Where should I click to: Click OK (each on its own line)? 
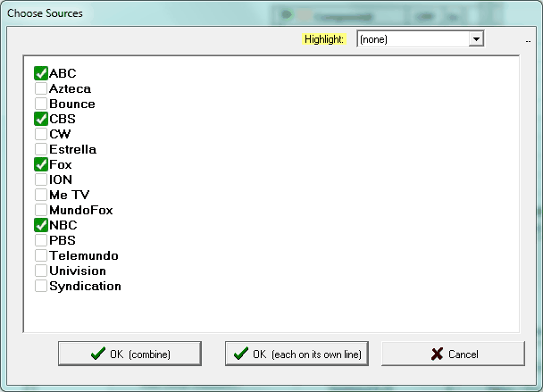pos(297,354)
